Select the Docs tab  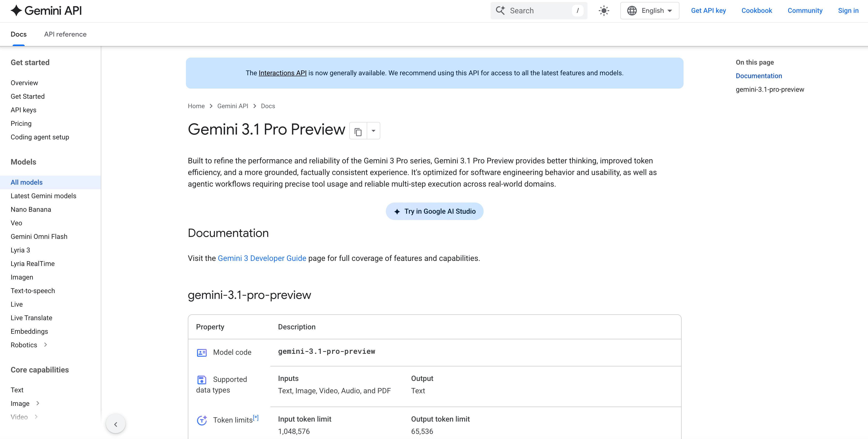point(19,34)
